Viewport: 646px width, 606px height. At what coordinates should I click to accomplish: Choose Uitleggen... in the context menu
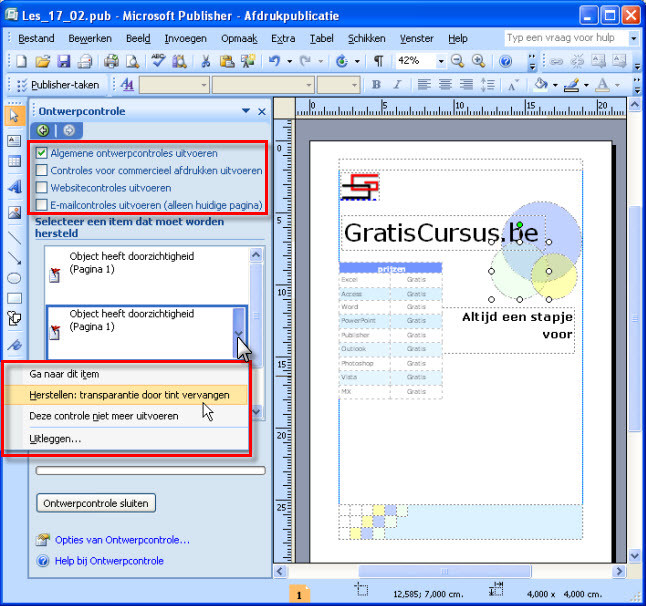pyautogui.click(x=126, y=439)
